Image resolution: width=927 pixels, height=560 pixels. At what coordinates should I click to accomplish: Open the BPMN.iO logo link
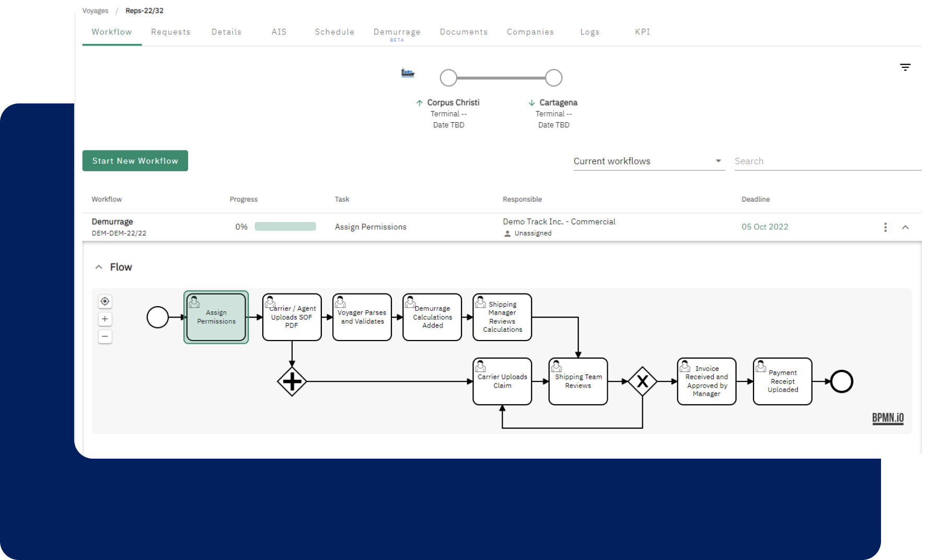[887, 418]
